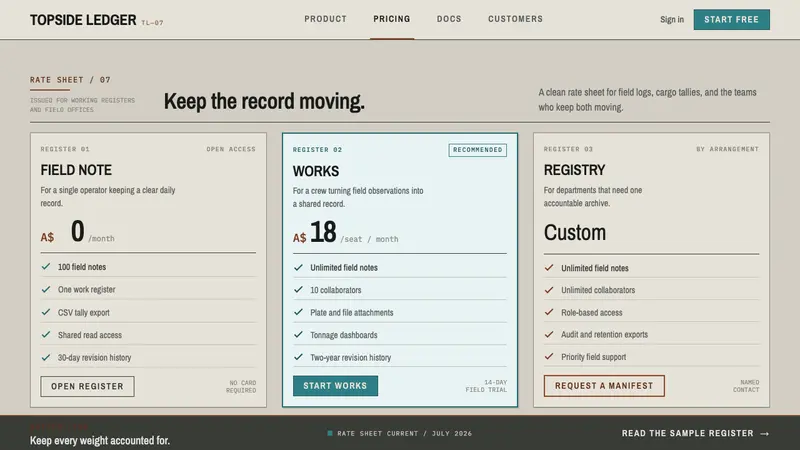Click the Request a Manifest button
800x450 pixels.
point(604,386)
